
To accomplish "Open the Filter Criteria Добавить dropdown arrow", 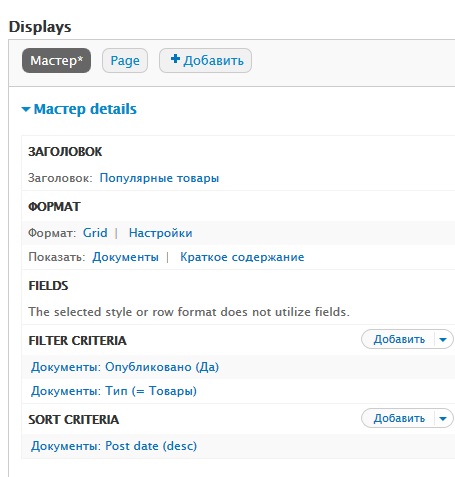I will point(443,340).
